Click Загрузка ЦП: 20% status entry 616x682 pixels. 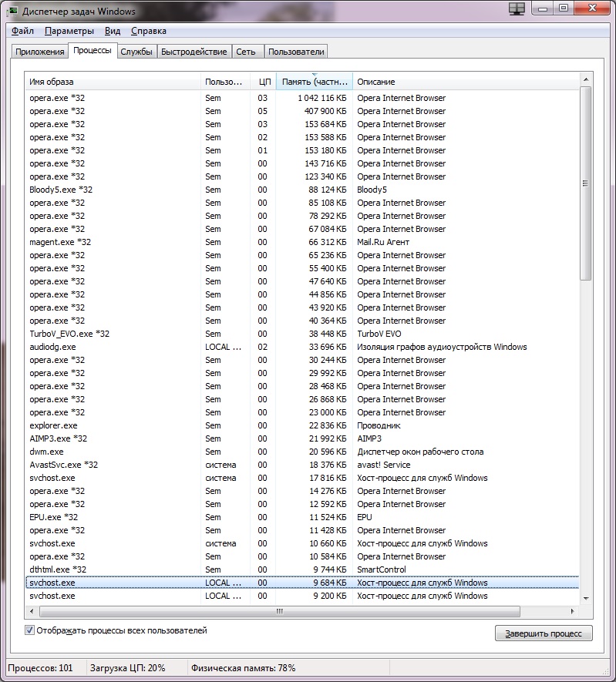click(127, 668)
